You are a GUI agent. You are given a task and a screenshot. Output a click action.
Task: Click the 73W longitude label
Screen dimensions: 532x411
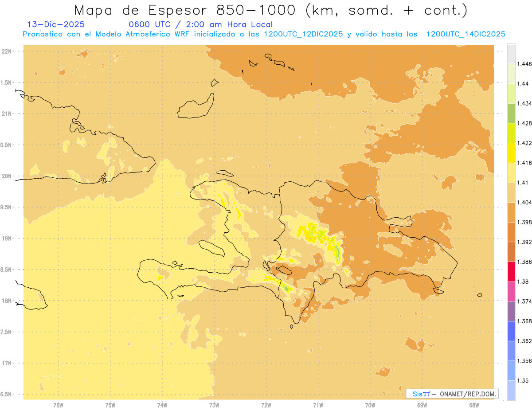(214, 405)
